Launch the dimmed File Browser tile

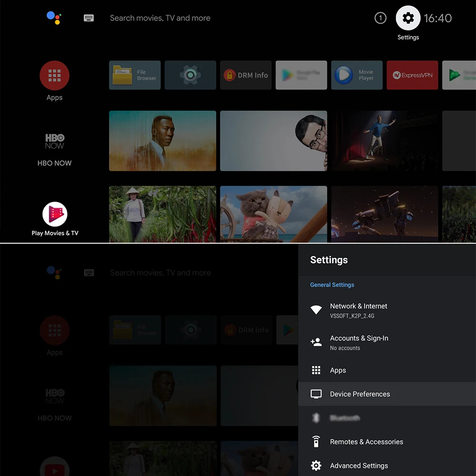click(135, 330)
